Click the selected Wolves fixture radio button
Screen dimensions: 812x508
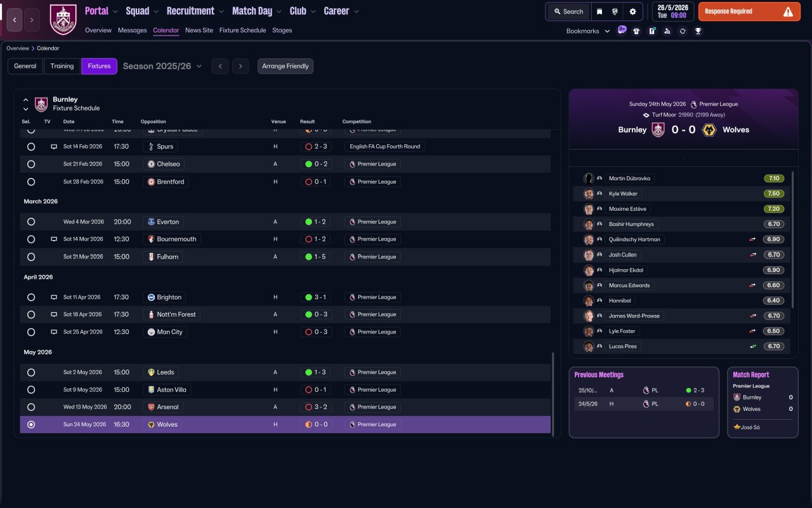point(31,424)
